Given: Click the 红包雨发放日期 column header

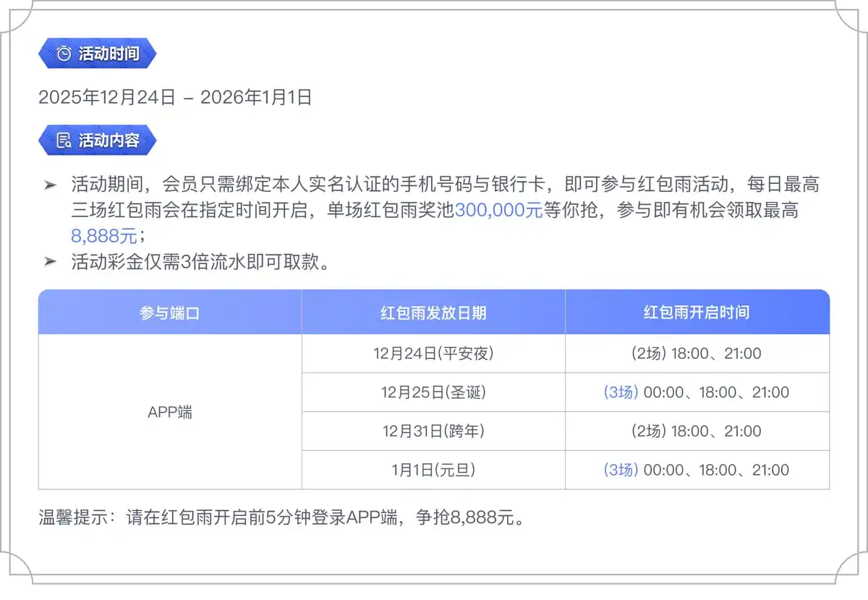Looking at the screenshot, I should coord(433,311).
